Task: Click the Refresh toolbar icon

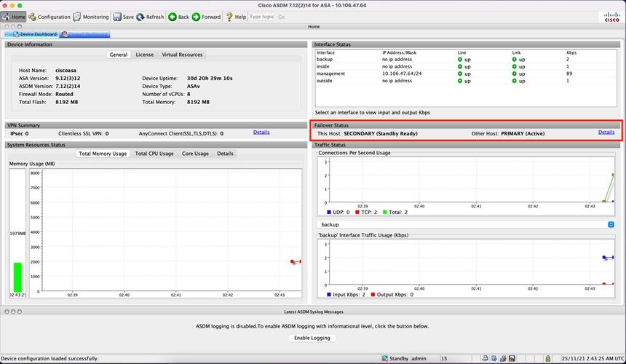Action: (140, 17)
